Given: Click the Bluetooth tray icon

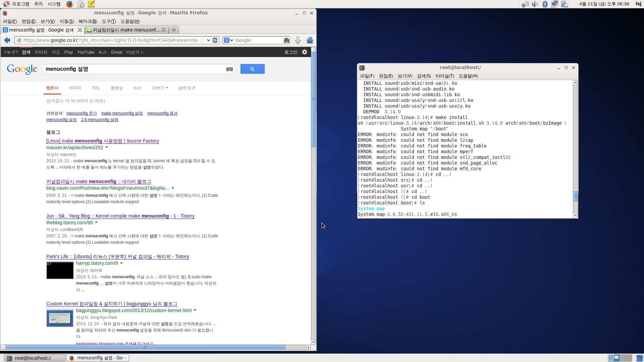Looking at the screenshot, I should pos(545,4).
